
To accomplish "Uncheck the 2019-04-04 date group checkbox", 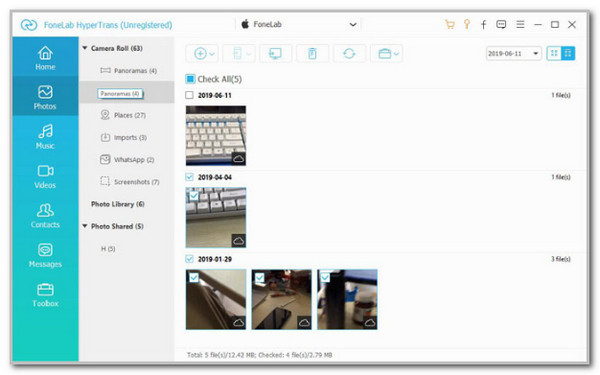I will [189, 177].
